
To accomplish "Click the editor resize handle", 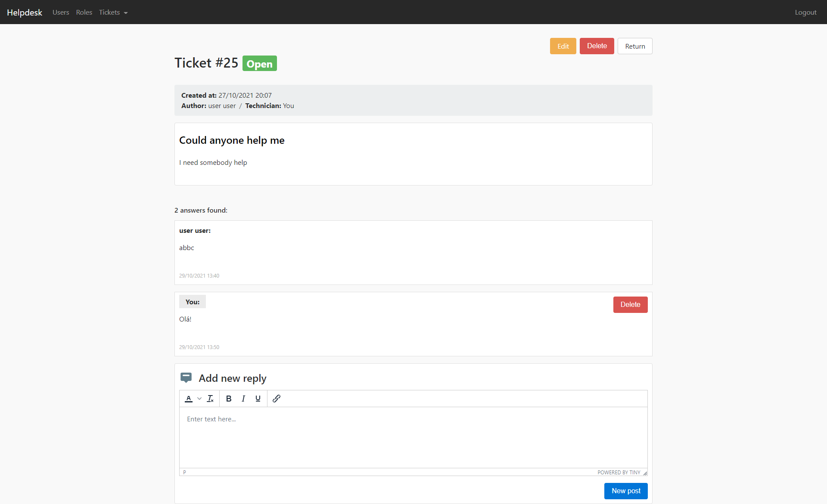I will 645,473.
